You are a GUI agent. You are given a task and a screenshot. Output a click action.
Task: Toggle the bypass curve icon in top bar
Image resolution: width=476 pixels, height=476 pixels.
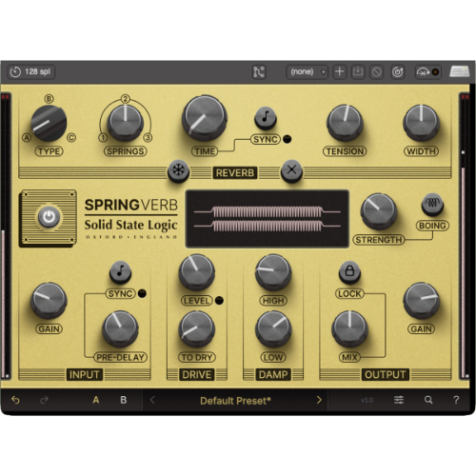(x=428, y=71)
